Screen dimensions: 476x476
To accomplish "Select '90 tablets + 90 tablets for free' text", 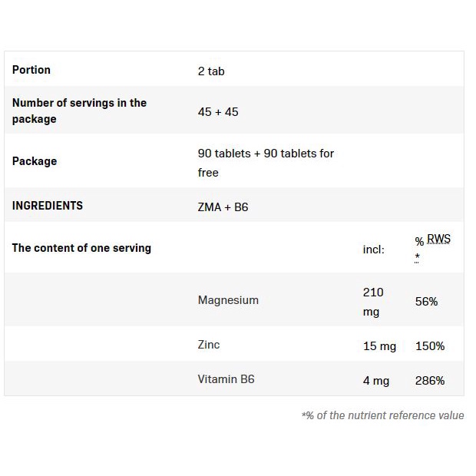I will (x=266, y=162).
